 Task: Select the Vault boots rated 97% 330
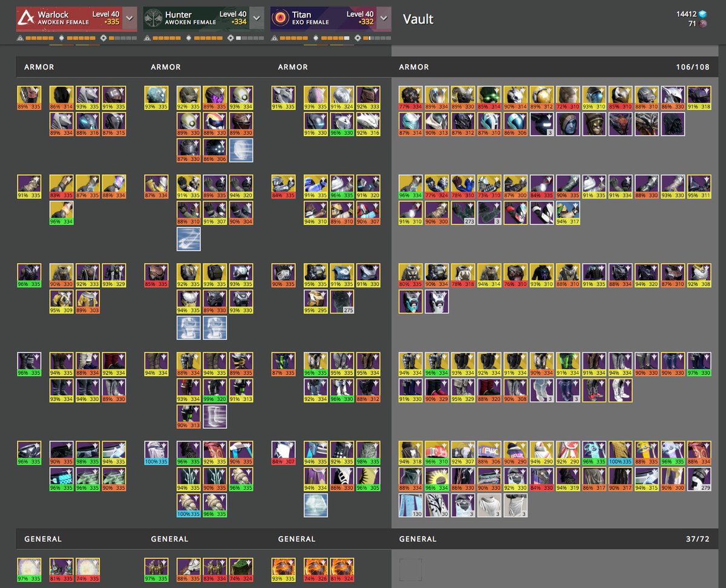tap(699, 364)
